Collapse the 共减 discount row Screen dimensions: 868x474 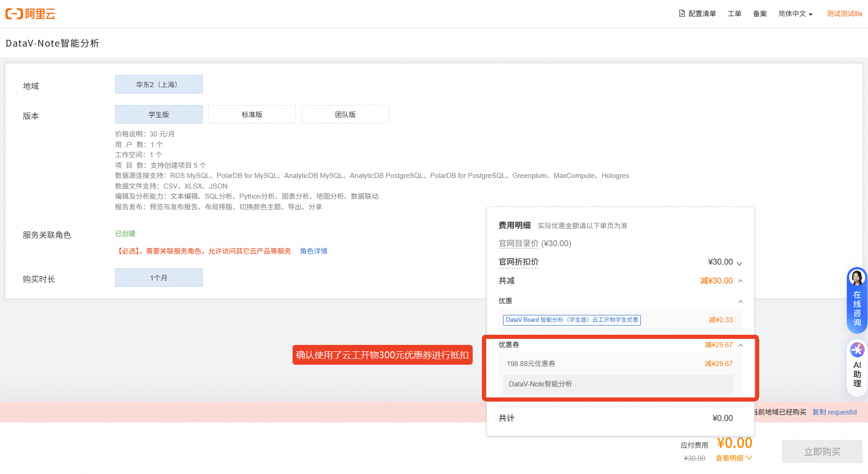pos(740,281)
